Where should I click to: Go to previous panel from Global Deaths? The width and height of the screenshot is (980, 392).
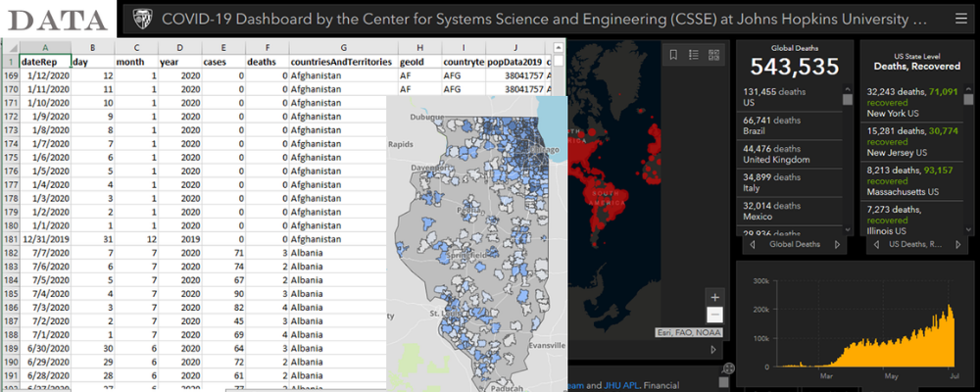[753, 244]
